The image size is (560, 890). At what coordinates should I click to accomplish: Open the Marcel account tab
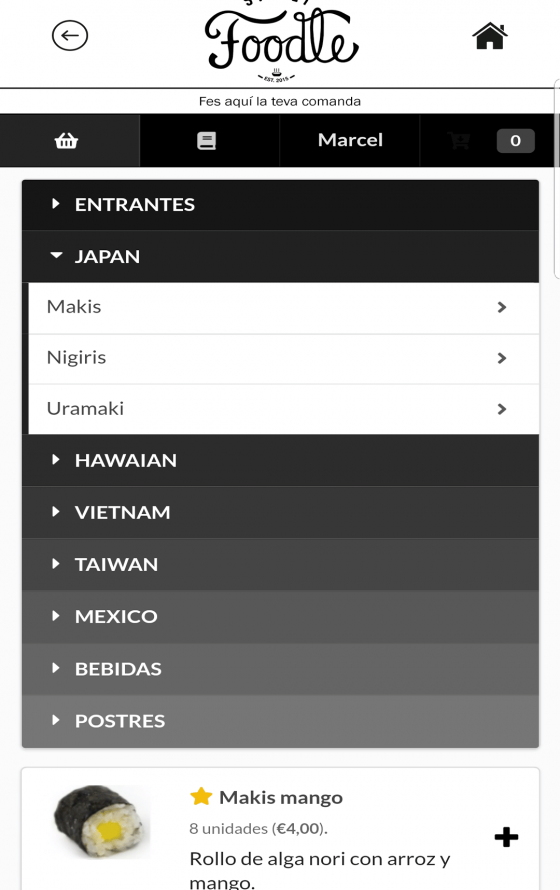pos(350,140)
